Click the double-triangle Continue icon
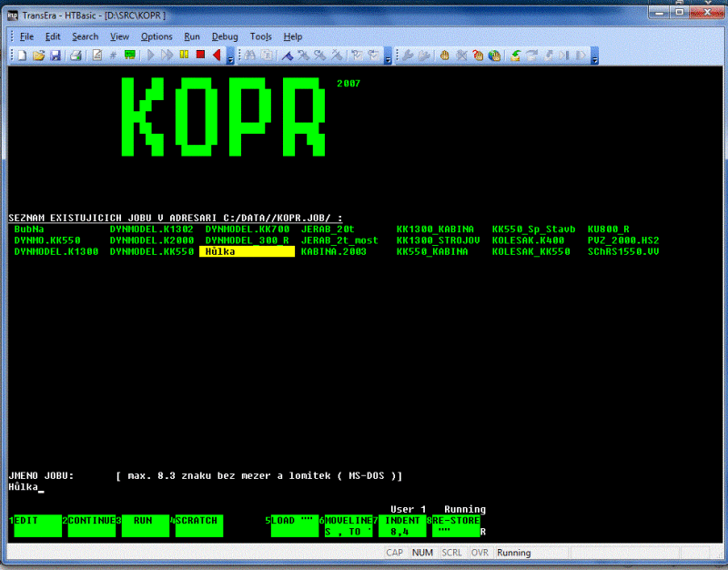The height and width of the screenshot is (570, 728). (x=167, y=56)
